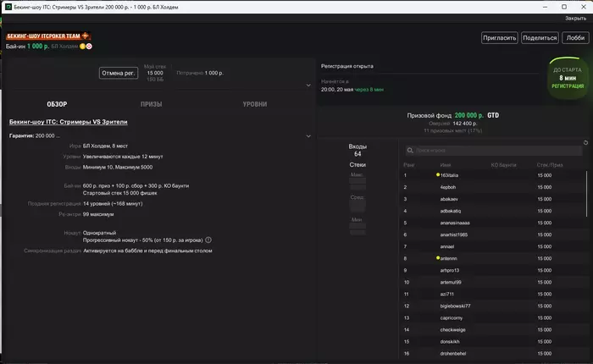Screen dimensions: 593x364
Task: Click the yellow coin icon beside buy-in
Action: click(82, 46)
